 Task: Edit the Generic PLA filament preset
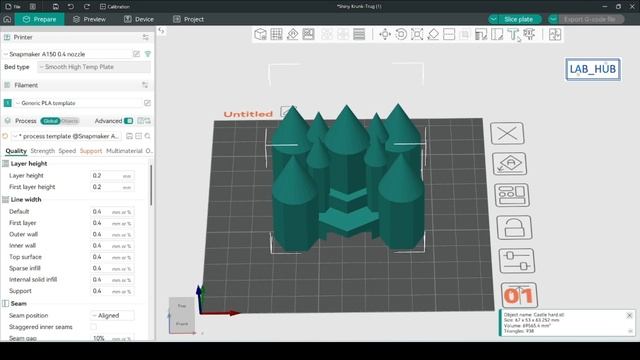[147, 103]
